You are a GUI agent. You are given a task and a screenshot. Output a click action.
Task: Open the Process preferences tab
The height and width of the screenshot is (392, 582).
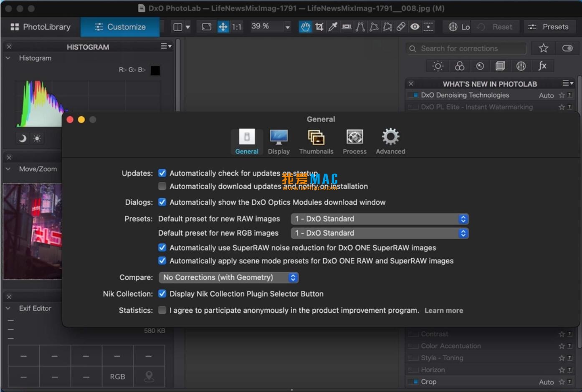click(354, 142)
